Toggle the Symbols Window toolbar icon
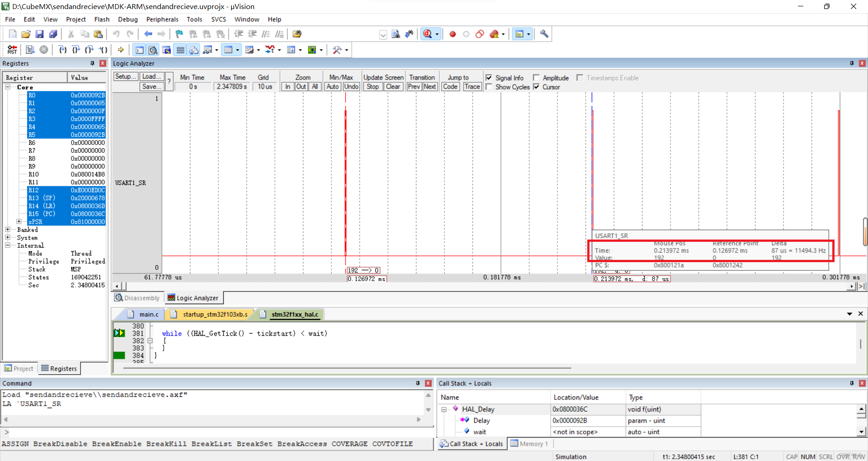 [167, 50]
